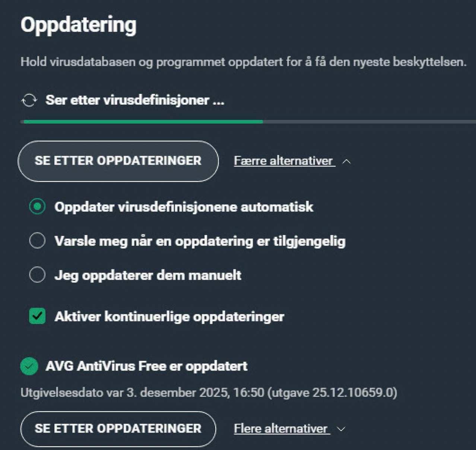This screenshot has width=476, height=450.
Task: Click the 'Oppdatering' page heading
Action: (x=79, y=25)
